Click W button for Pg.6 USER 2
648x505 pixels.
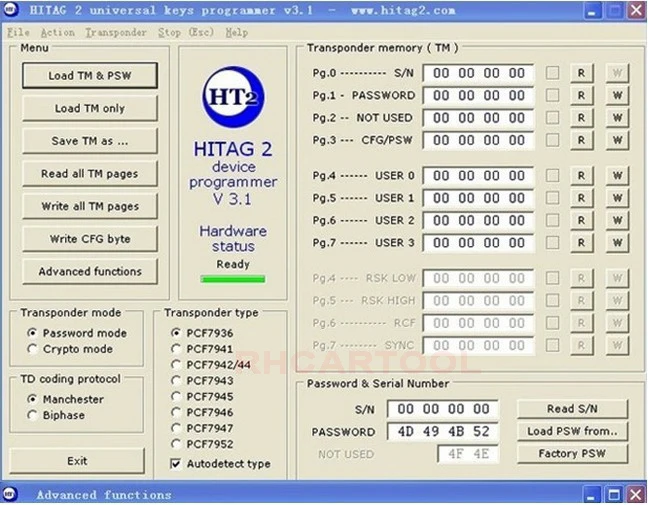617,220
